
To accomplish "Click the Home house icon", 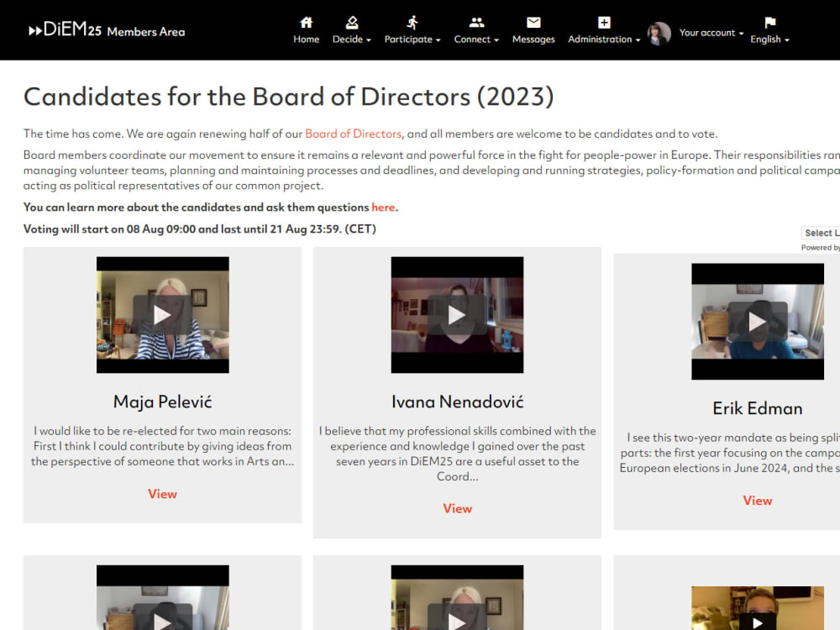I will click(x=306, y=23).
